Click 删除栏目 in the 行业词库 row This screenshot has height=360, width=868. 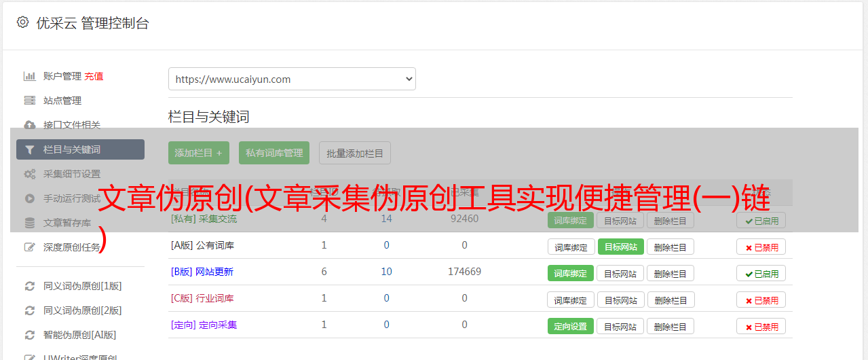pos(671,300)
